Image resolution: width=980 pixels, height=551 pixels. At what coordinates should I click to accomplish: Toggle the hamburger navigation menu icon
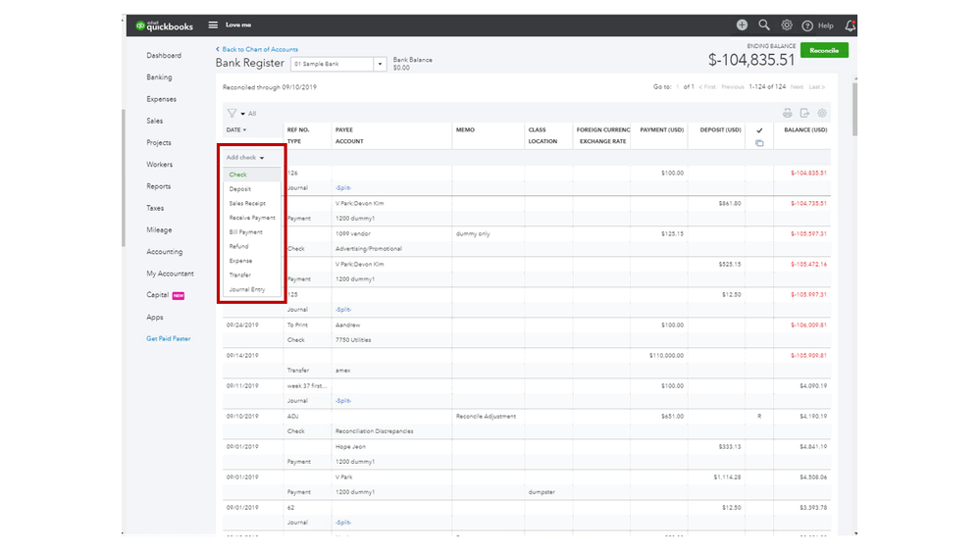(213, 25)
